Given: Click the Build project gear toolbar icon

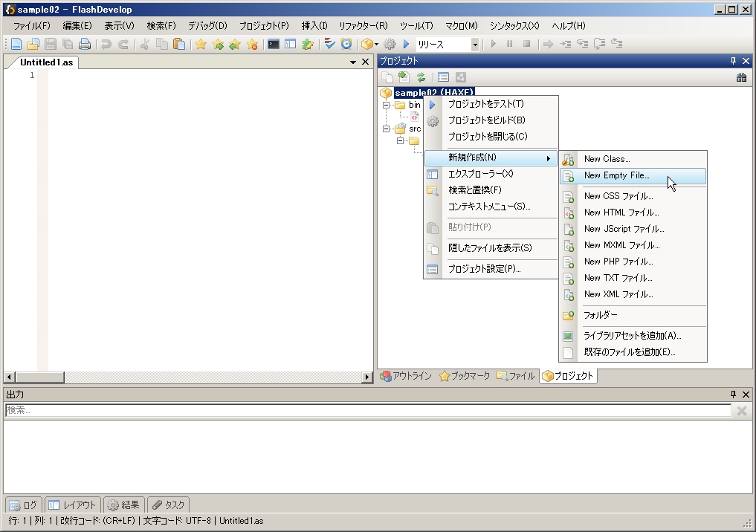Looking at the screenshot, I should 389,45.
